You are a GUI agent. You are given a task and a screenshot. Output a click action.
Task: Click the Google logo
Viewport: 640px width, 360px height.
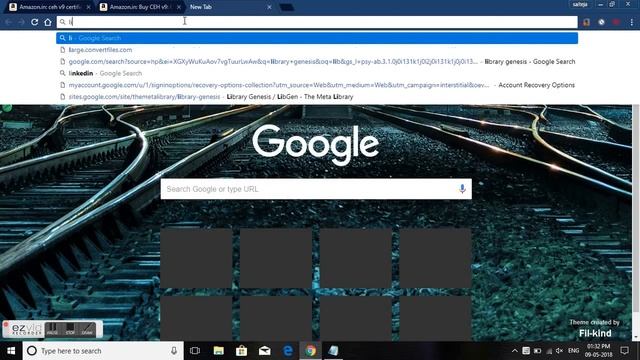(316, 145)
